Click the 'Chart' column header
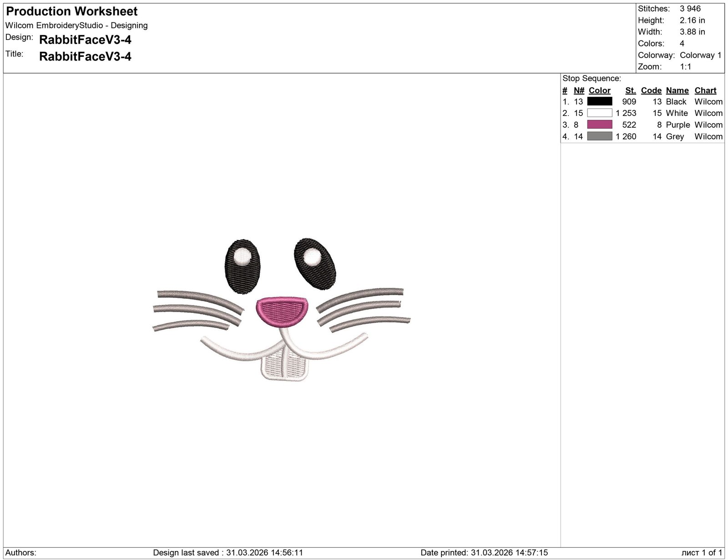Image resolution: width=728 pixels, height=560 pixels. pos(705,91)
